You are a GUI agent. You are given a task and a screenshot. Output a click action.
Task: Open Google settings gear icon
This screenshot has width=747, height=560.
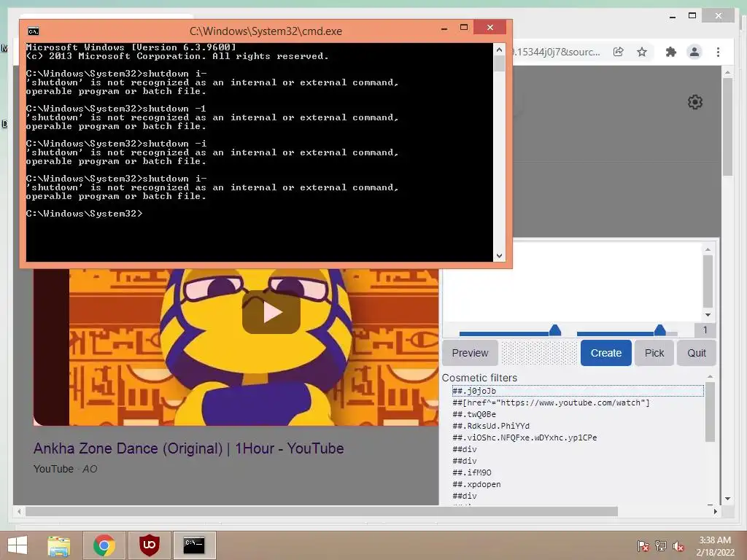[x=695, y=102]
